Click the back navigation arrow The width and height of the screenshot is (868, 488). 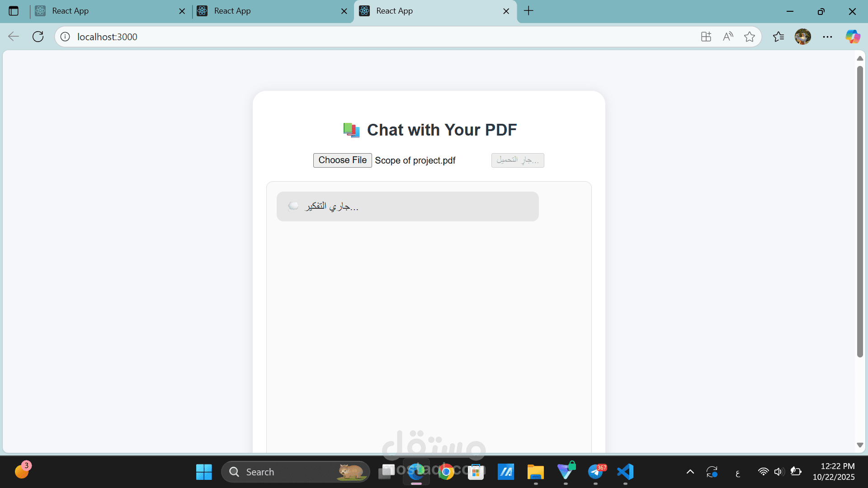tap(14, 37)
